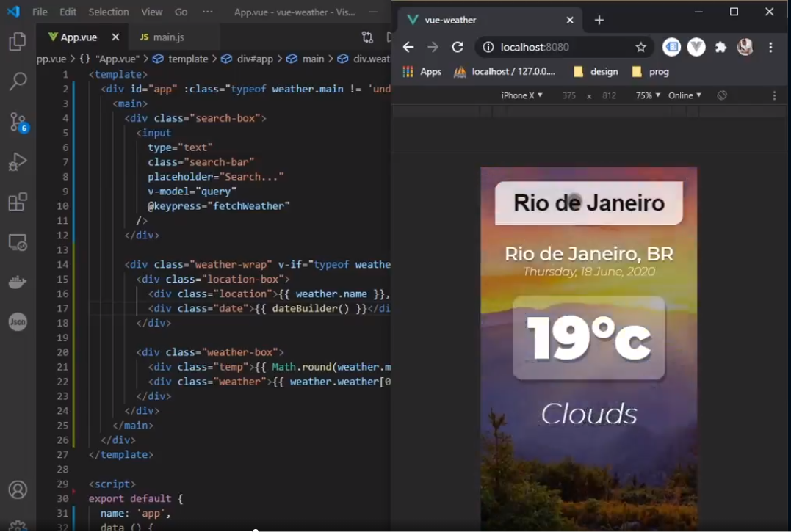The height and width of the screenshot is (532, 791).
Task: Click line number 14 in gutter
Action: click(x=62, y=264)
